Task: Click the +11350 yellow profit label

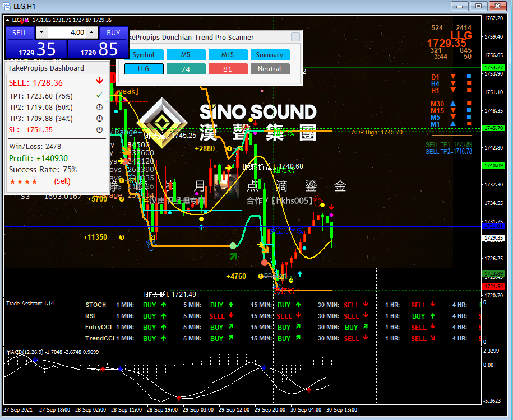Action: point(95,237)
